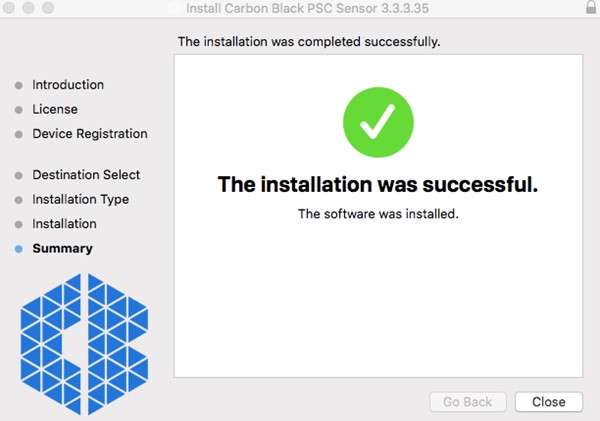Click the gray bullet beside Introduction

point(19,86)
